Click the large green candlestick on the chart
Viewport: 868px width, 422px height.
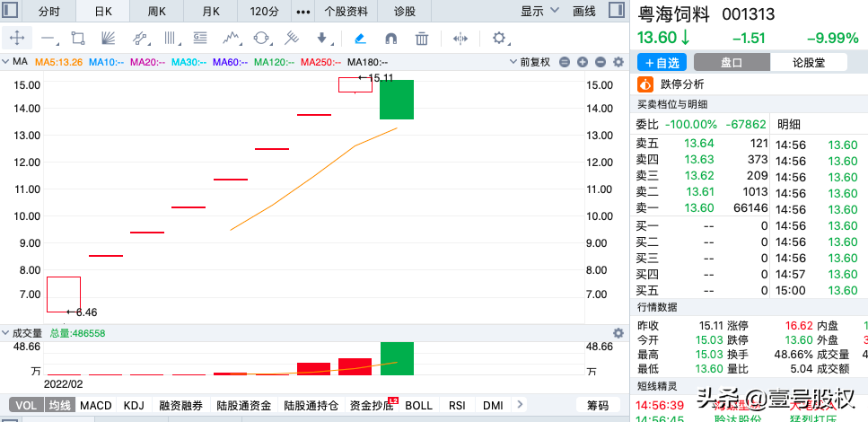396,100
